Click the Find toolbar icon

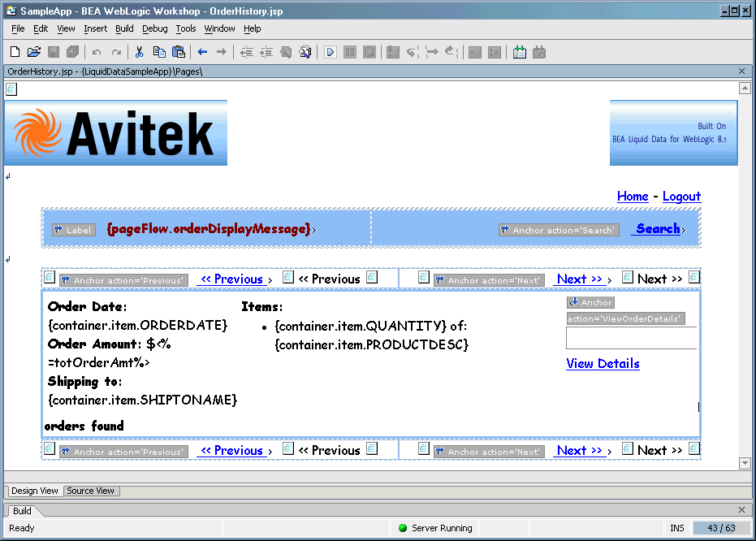click(286, 52)
